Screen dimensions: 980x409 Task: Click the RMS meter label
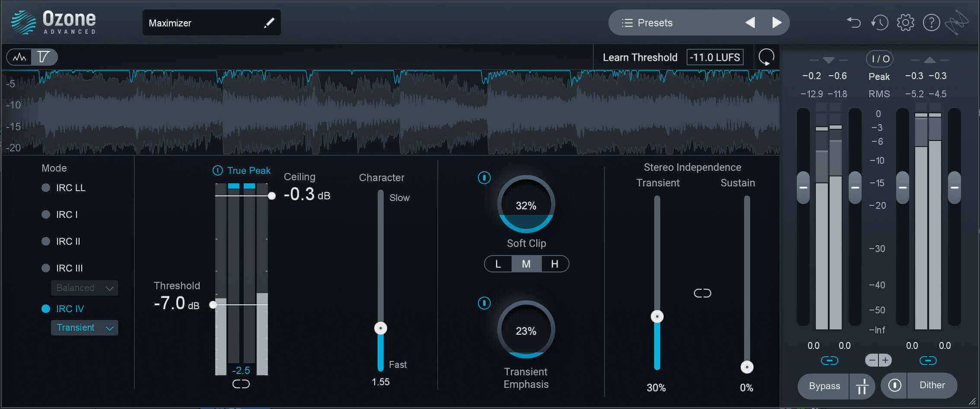(879, 94)
